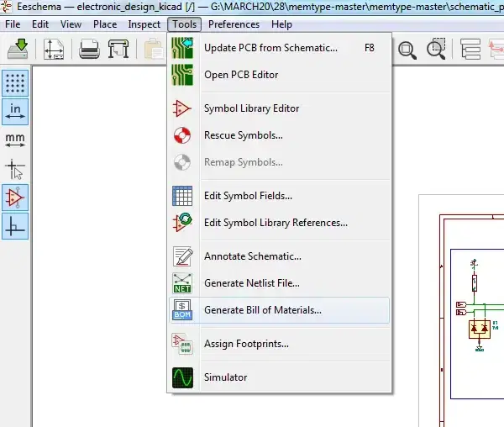Switch units to millimeters
The height and width of the screenshot is (427, 504).
point(15,140)
